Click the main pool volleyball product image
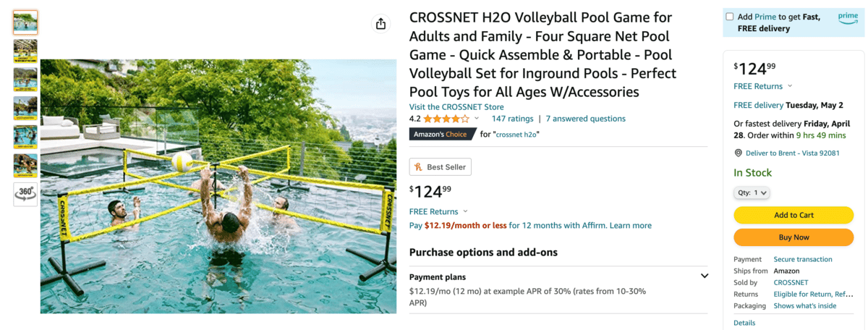Image resolution: width=868 pixels, height=330 pixels. [218, 186]
